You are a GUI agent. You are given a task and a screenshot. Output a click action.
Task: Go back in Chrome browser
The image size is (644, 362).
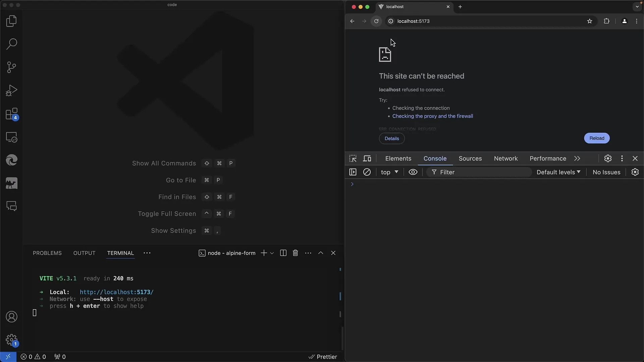coord(352,21)
